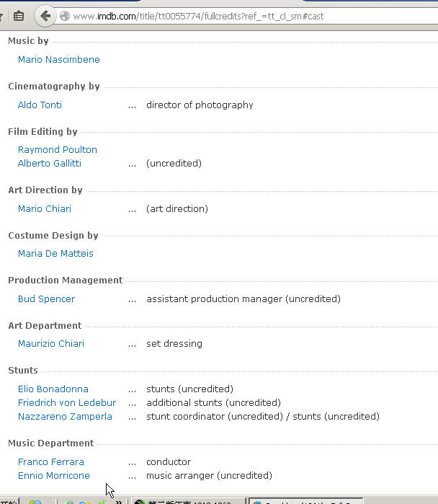Open the bookmarks list icon in toolbar
Viewport: 438px width, 504px height.
19,16
